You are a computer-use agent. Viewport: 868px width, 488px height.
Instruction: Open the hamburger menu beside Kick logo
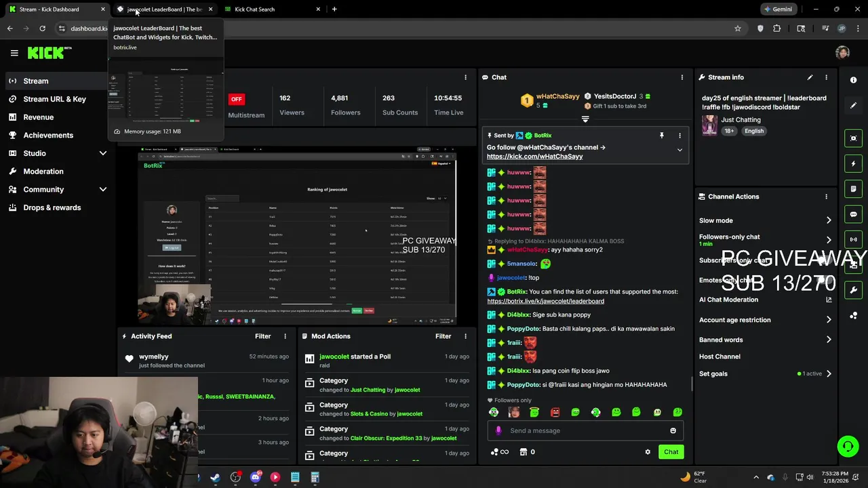14,53
